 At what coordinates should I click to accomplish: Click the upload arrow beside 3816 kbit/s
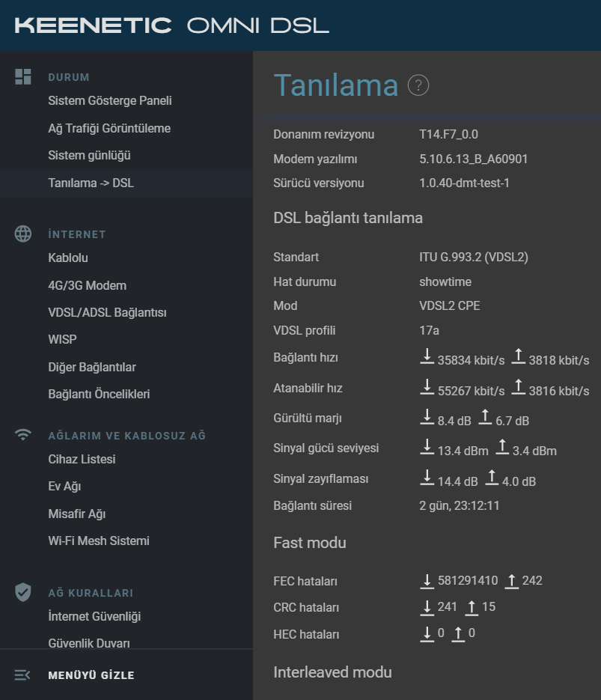518,387
